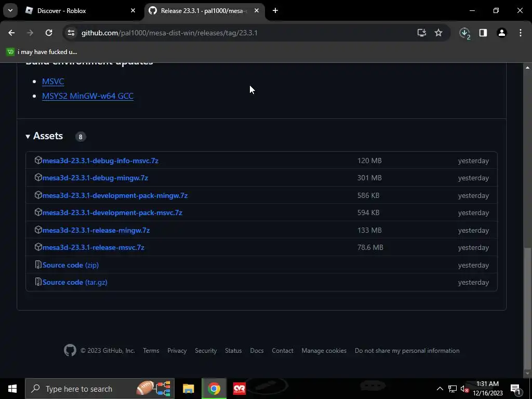
Task: Download mesa3d-23.3.1-debug-info-msvc.7z
Action: (x=100, y=161)
